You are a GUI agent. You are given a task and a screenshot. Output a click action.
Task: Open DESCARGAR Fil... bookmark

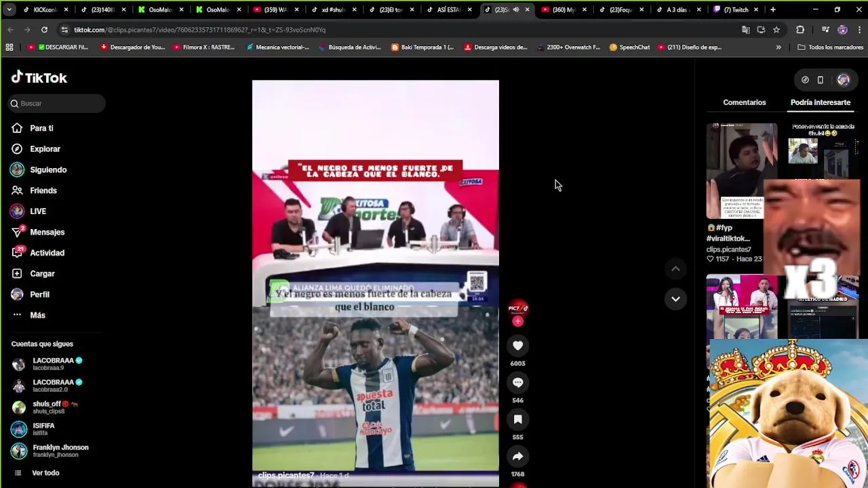coord(58,47)
